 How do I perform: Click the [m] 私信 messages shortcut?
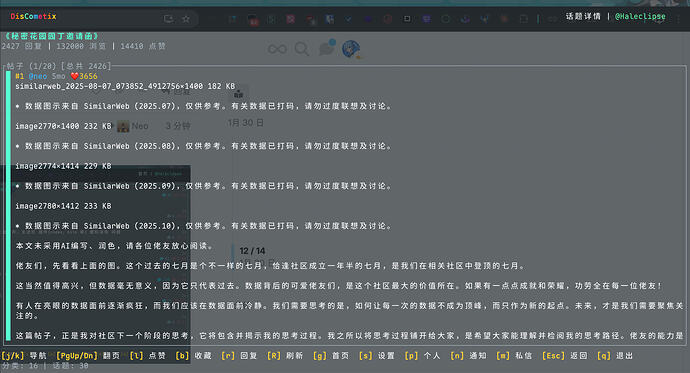pyautogui.click(x=514, y=355)
